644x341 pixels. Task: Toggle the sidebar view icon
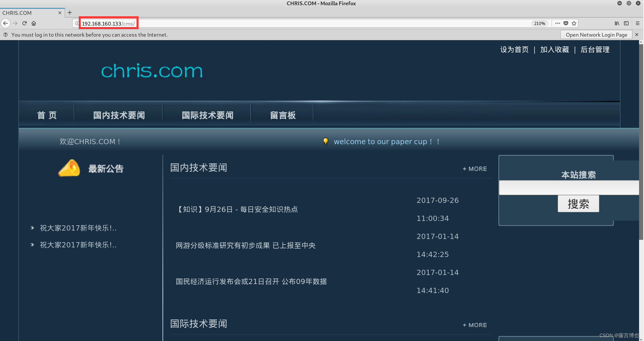tap(626, 23)
